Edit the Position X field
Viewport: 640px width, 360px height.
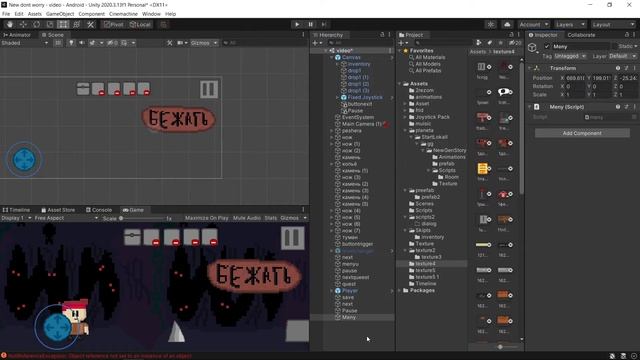tap(576, 78)
